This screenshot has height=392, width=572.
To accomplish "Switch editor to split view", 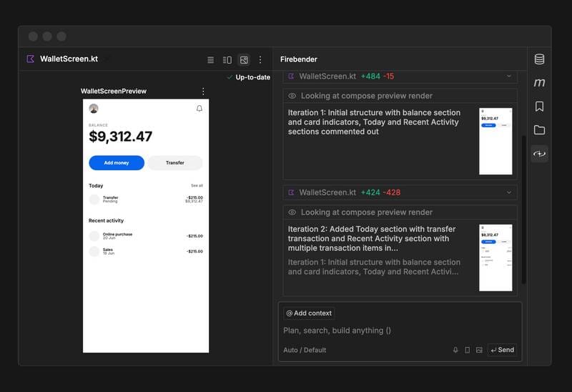I will tap(227, 60).
